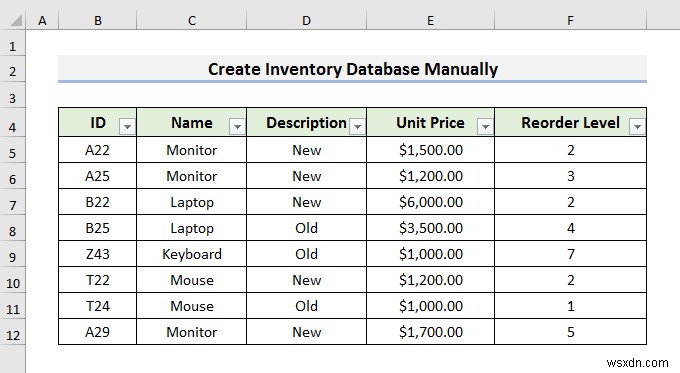Select column D header
This screenshot has width=680, height=373.
(307, 20)
